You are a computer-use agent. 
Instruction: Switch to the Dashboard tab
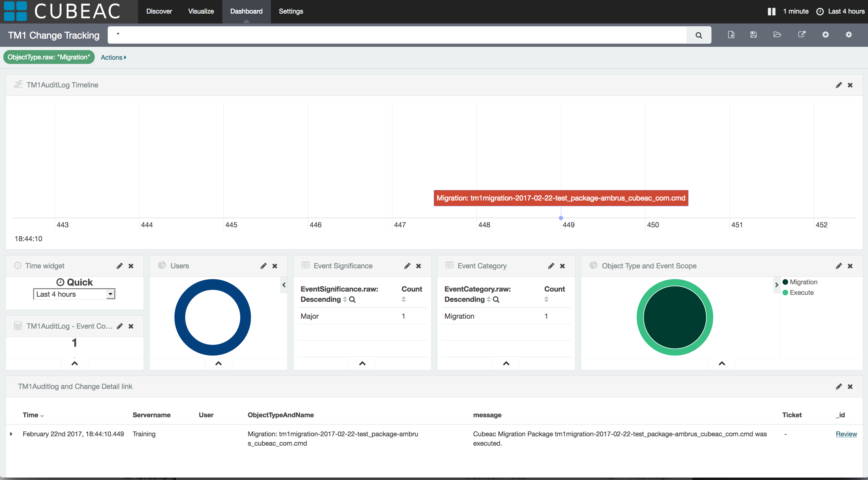click(x=246, y=11)
